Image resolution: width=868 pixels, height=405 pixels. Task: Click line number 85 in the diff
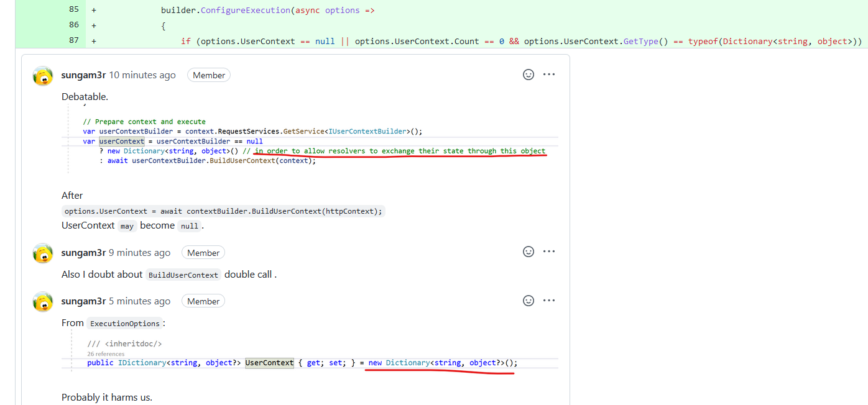click(x=73, y=9)
